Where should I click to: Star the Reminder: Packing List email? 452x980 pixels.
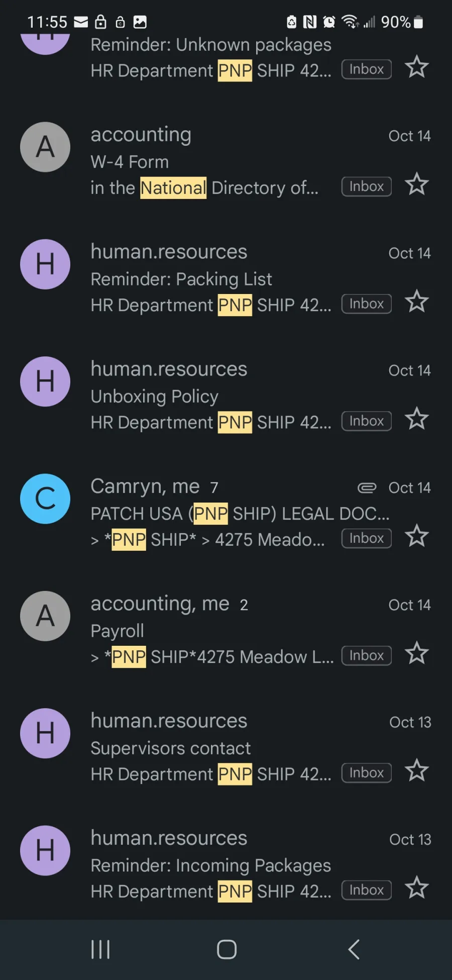[417, 302]
